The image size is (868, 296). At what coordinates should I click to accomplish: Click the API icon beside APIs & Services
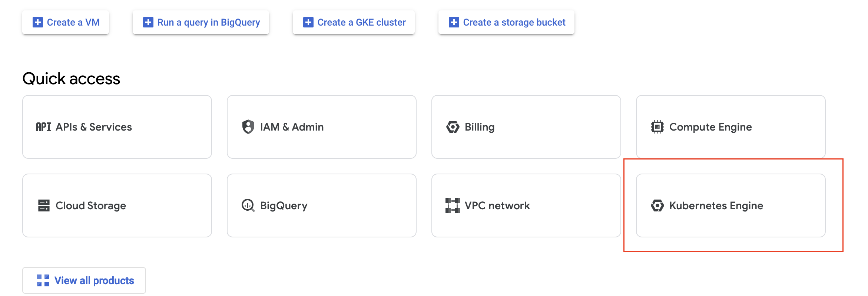(43, 127)
